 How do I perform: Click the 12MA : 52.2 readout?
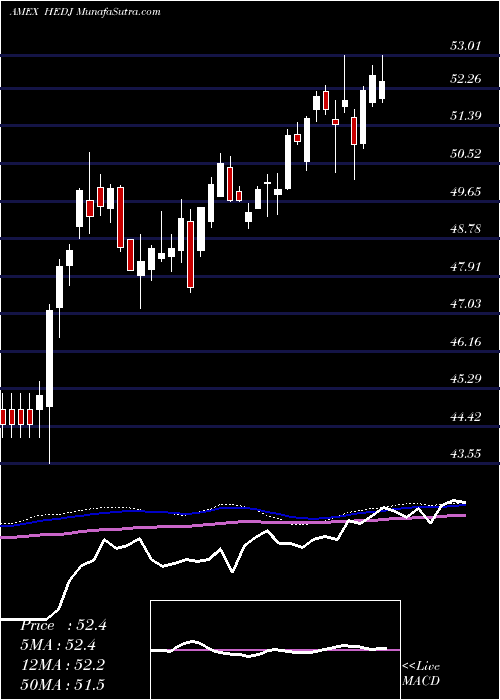pos(62,665)
